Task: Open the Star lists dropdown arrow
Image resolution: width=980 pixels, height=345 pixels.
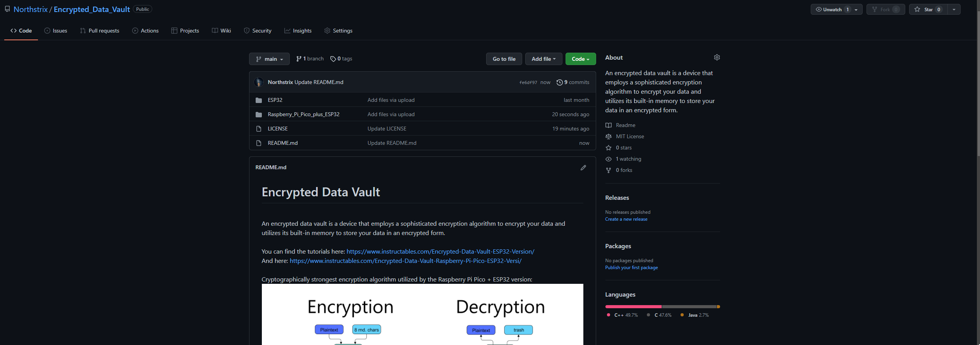Action: tap(954, 9)
